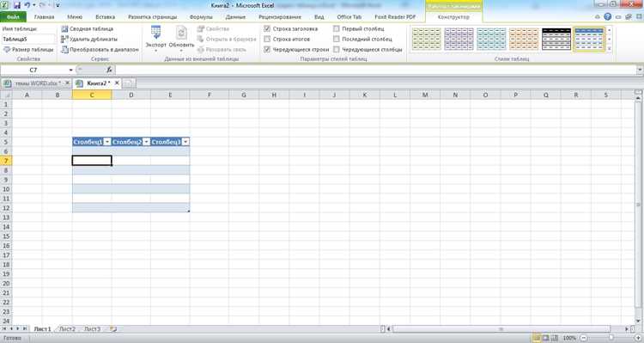
Task: Apply the aqua table style
Action: (491, 39)
